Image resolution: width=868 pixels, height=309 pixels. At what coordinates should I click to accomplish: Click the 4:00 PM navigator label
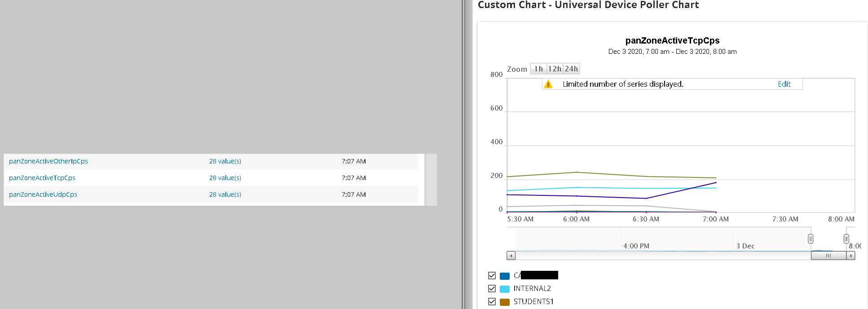pyautogui.click(x=636, y=246)
